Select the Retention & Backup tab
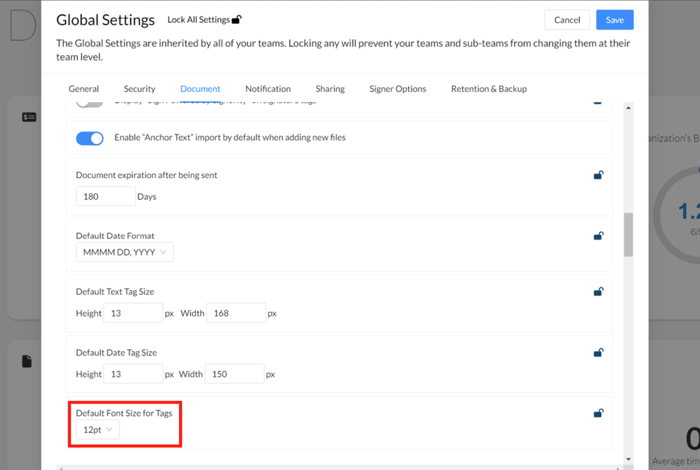Screen dimensions: 700x470 tap(488, 89)
